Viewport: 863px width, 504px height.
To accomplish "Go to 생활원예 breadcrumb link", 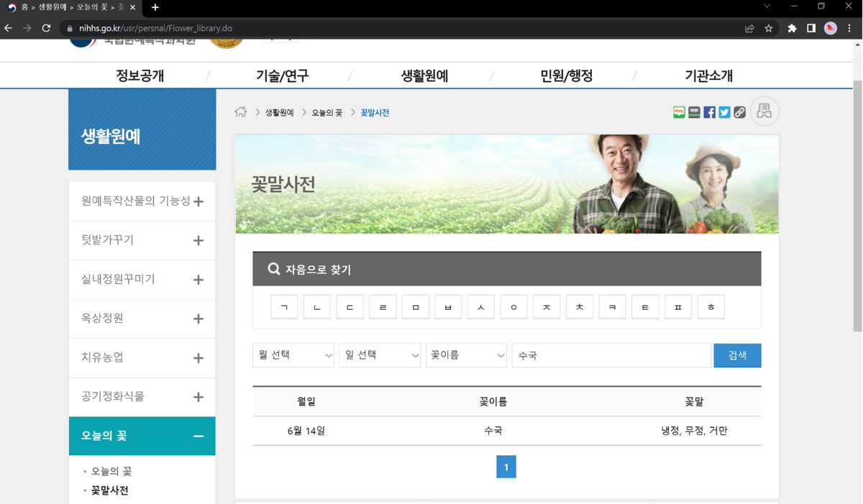I will click(x=280, y=113).
